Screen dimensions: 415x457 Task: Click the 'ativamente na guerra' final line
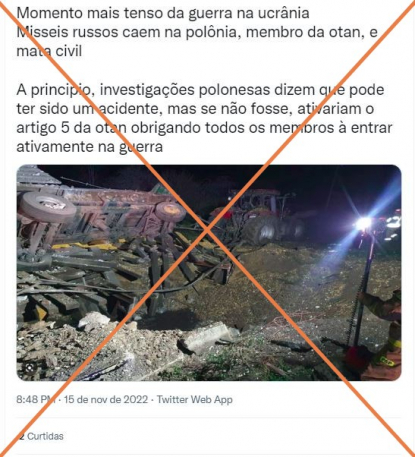89,147
